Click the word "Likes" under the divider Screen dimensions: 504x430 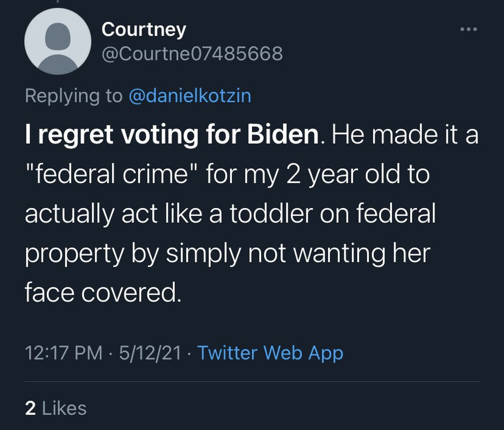(x=64, y=408)
